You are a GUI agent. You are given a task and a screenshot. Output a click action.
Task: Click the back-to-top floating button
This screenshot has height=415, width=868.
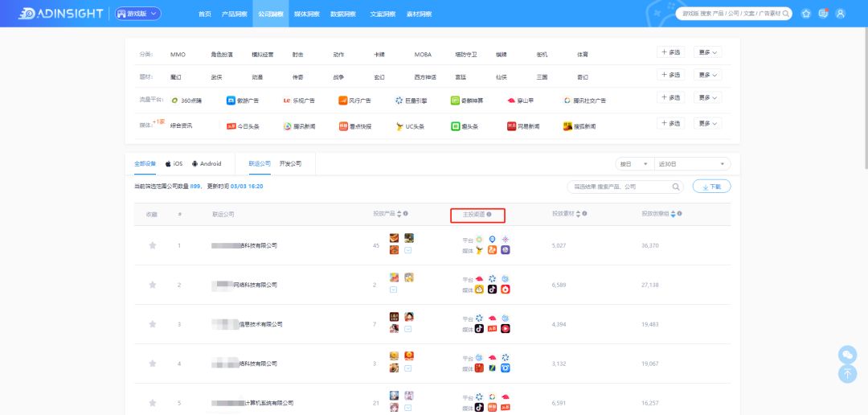click(848, 374)
